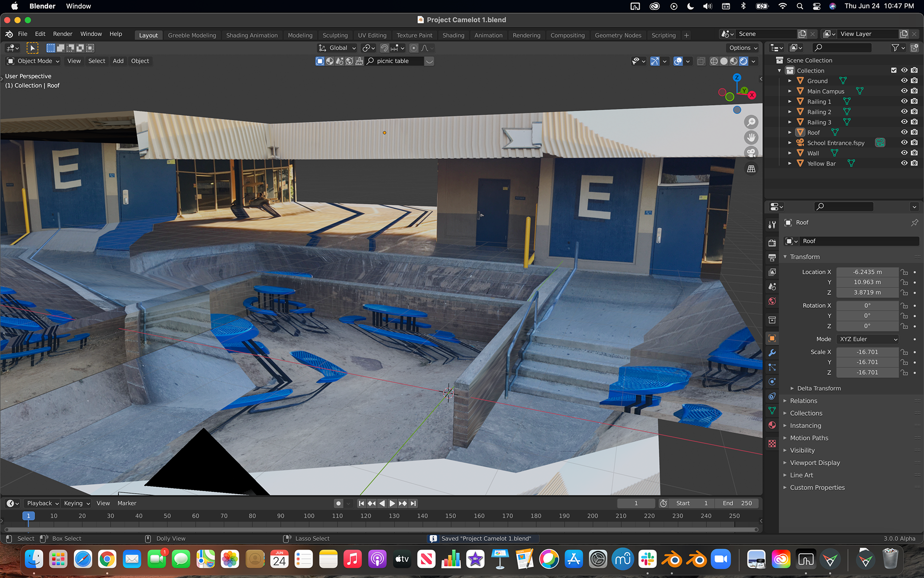Image resolution: width=924 pixels, height=578 pixels.
Task: Hide the Ground object in viewport
Action: (904, 81)
